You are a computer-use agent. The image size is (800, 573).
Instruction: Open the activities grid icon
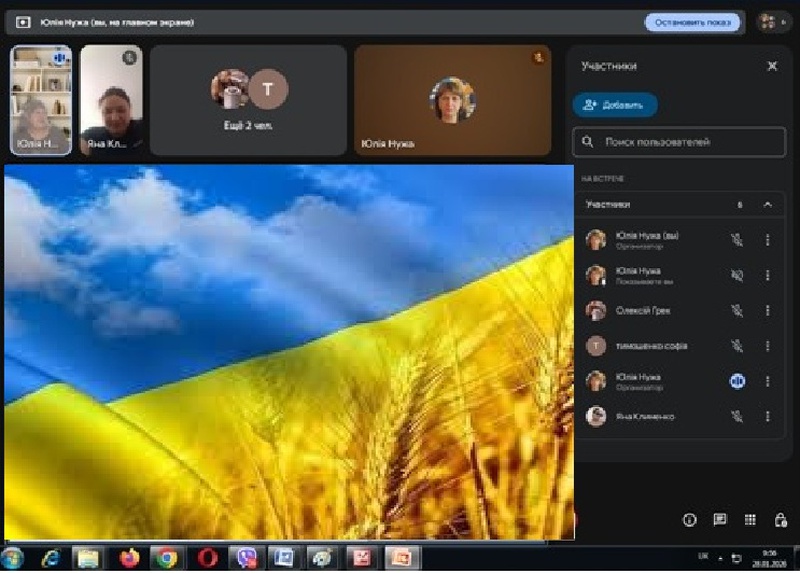tap(749, 520)
